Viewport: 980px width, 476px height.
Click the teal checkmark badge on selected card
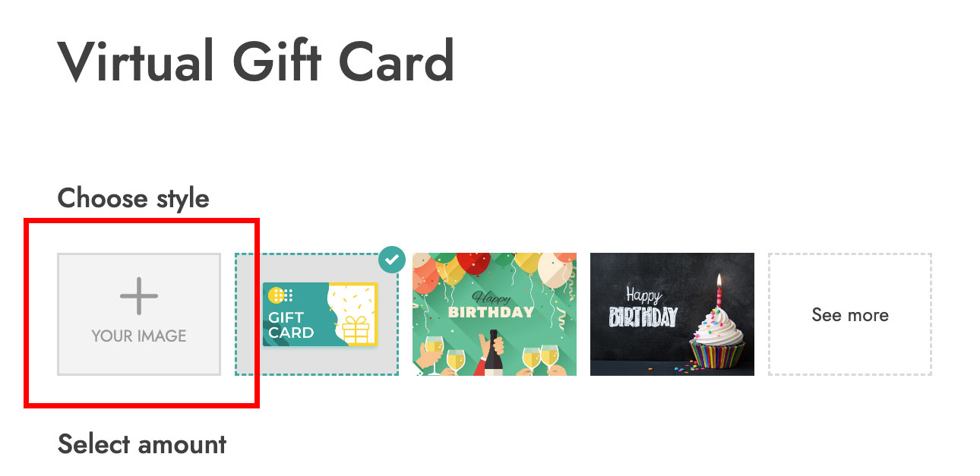(x=392, y=259)
